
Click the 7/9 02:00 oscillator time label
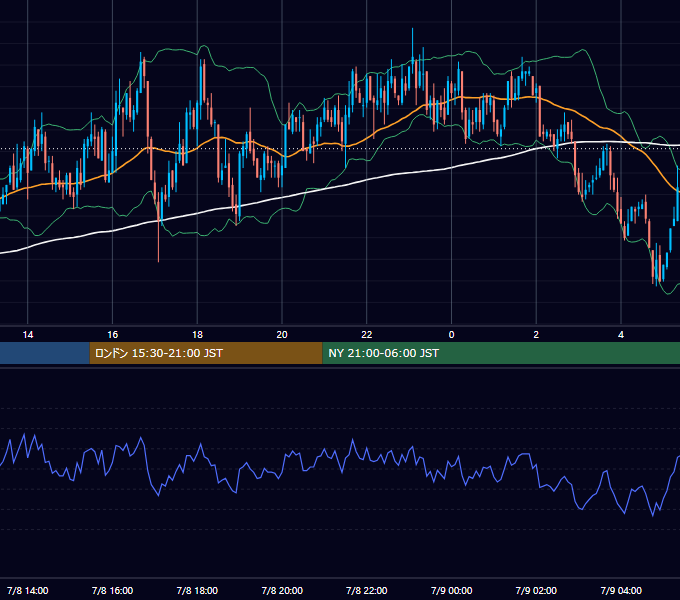click(x=536, y=590)
